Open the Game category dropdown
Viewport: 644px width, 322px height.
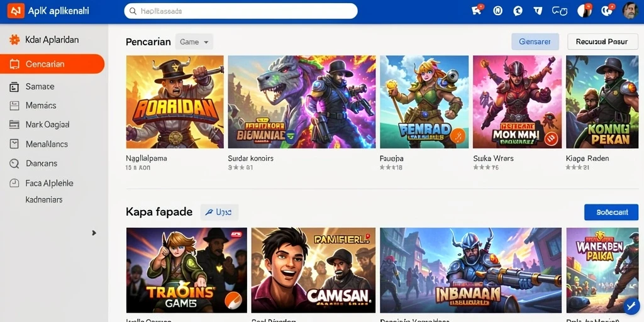pos(194,42)
